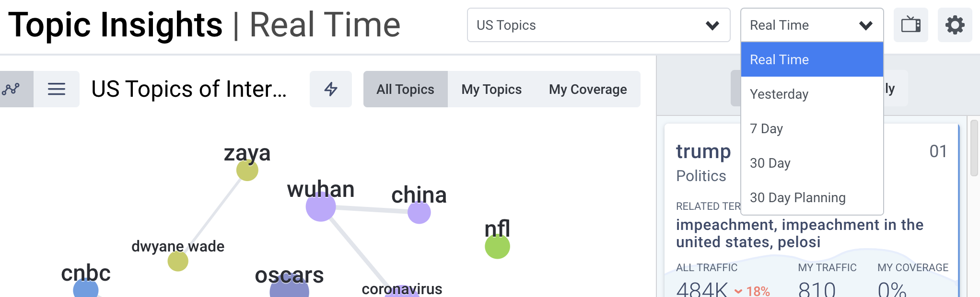Choose the highlighted 'Real Time' option
Viewport: 980px width, 297px height.
coord(778,59)
